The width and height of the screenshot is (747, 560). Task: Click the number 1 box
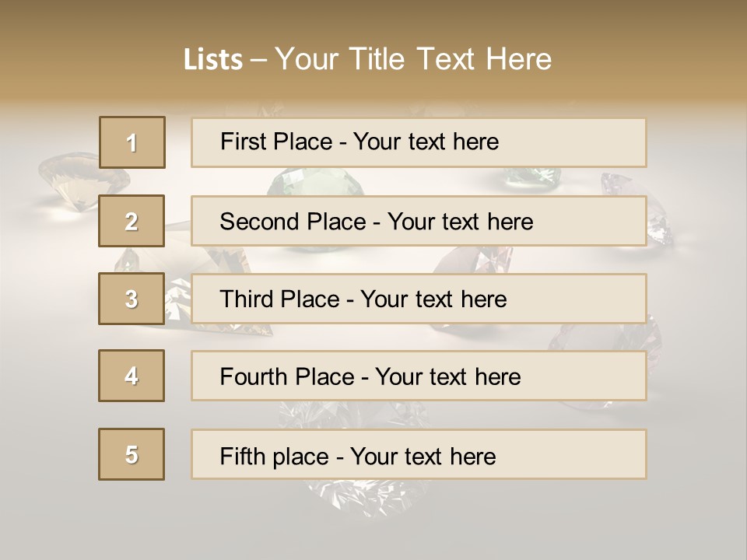click(x=132, y=142)
